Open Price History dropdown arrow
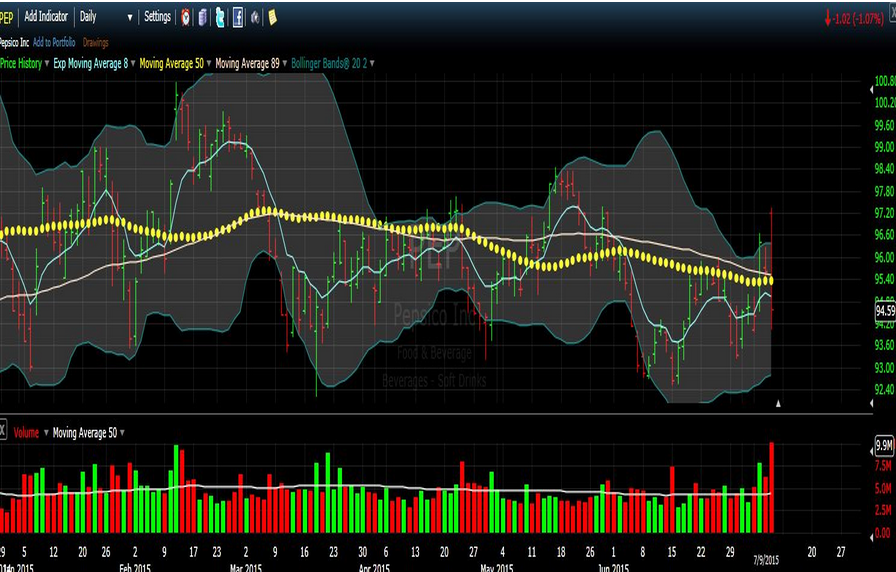896x572 pixels. tap(47, 63)
